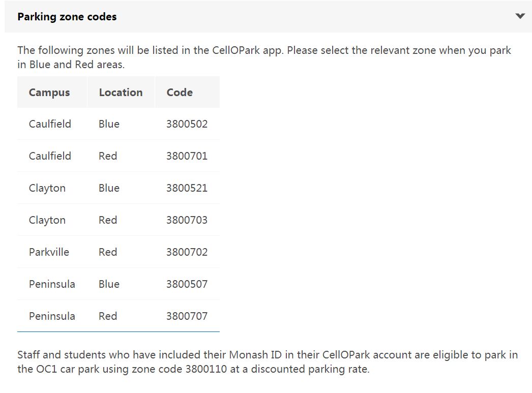Click the first Caulfield campus cell

(50, 124)
